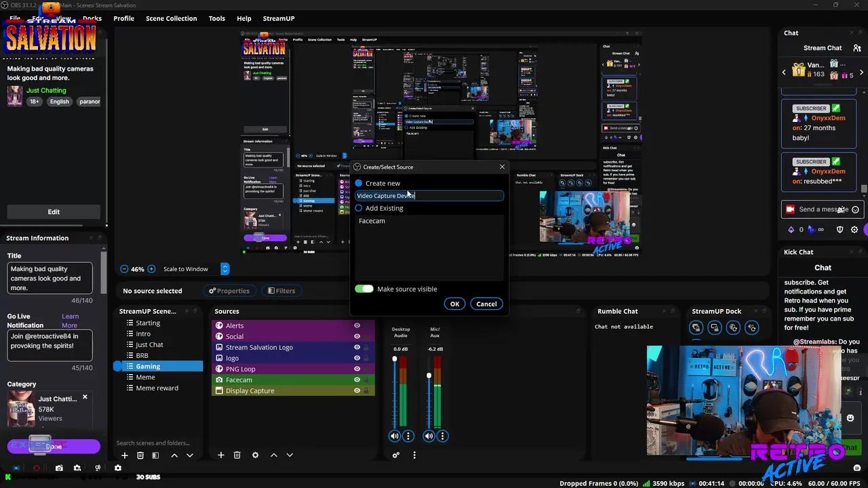Open Desktop Audio three-dot options menu

point(408,436)
